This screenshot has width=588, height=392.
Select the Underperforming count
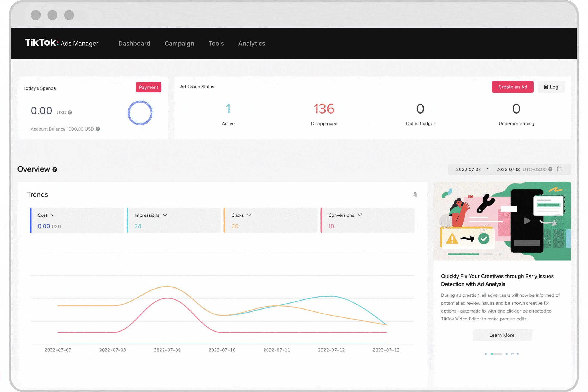(516, 109)
